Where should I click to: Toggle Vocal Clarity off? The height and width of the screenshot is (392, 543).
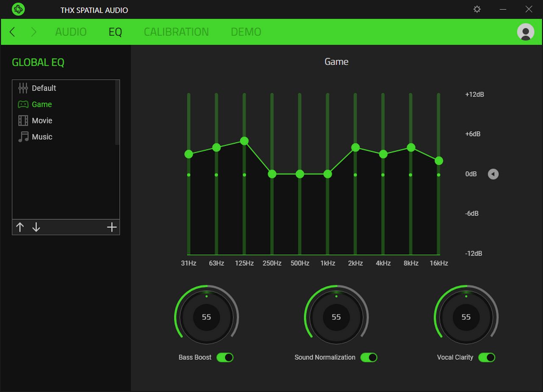click(487, 357)
